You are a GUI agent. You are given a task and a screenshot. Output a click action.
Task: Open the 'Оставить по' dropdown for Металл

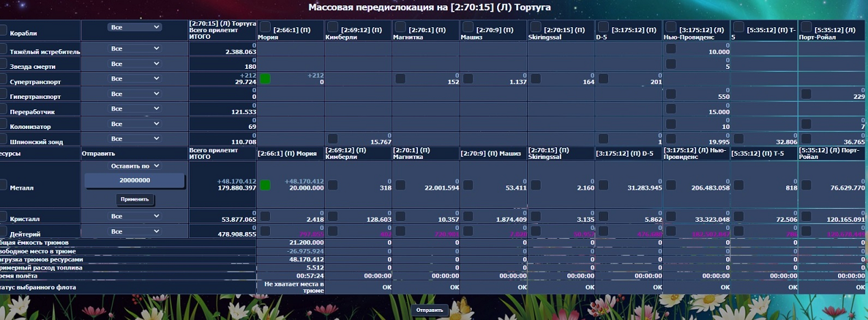134,166
